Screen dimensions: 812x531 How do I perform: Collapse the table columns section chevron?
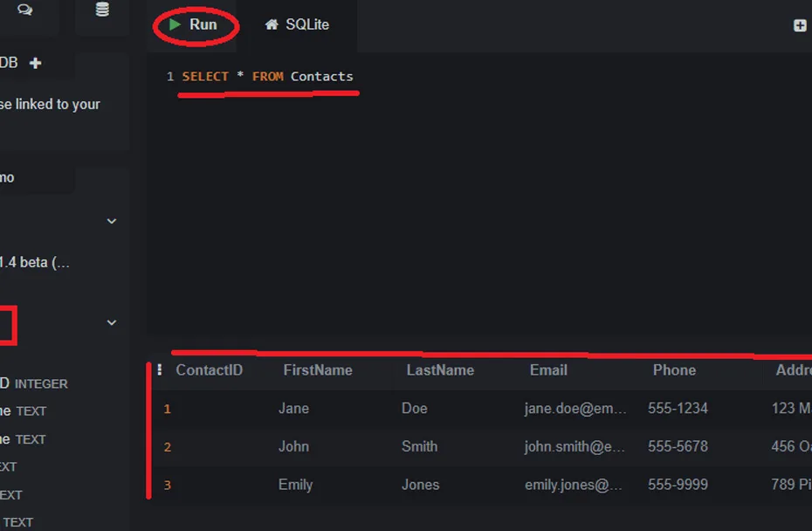pos(112,322)
